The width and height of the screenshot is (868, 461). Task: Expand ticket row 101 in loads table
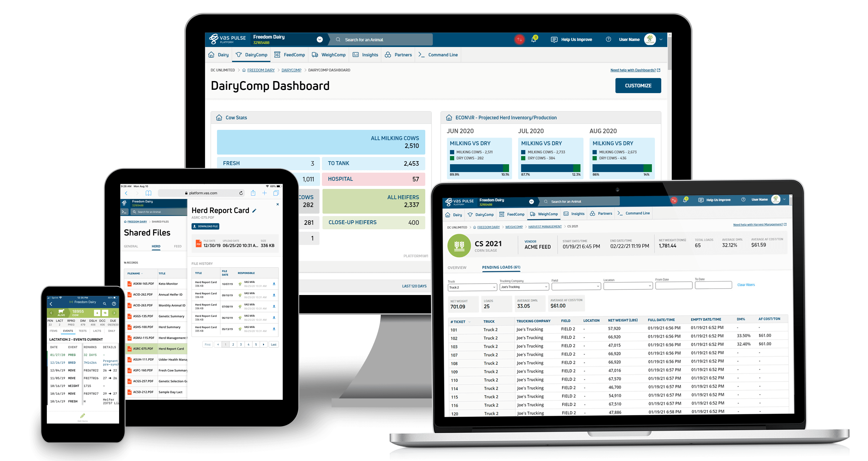pyautogui.click(x=457, y=329)
